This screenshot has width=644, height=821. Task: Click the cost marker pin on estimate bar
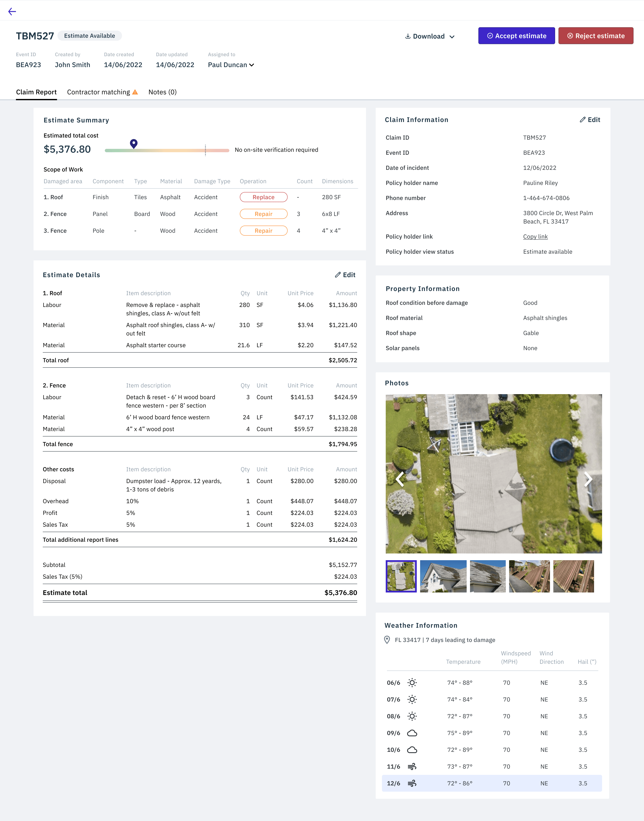pyautogui.click(x=134, y=144)
